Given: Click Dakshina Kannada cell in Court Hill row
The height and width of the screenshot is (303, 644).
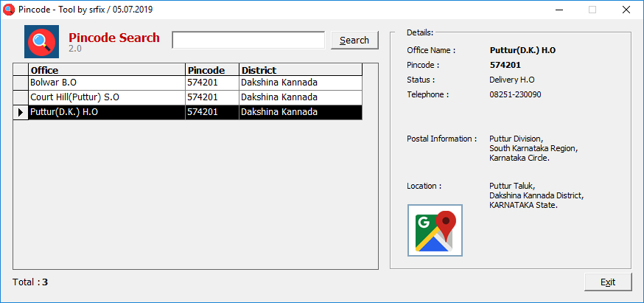Looking at the screenshot, I should 301,97.
